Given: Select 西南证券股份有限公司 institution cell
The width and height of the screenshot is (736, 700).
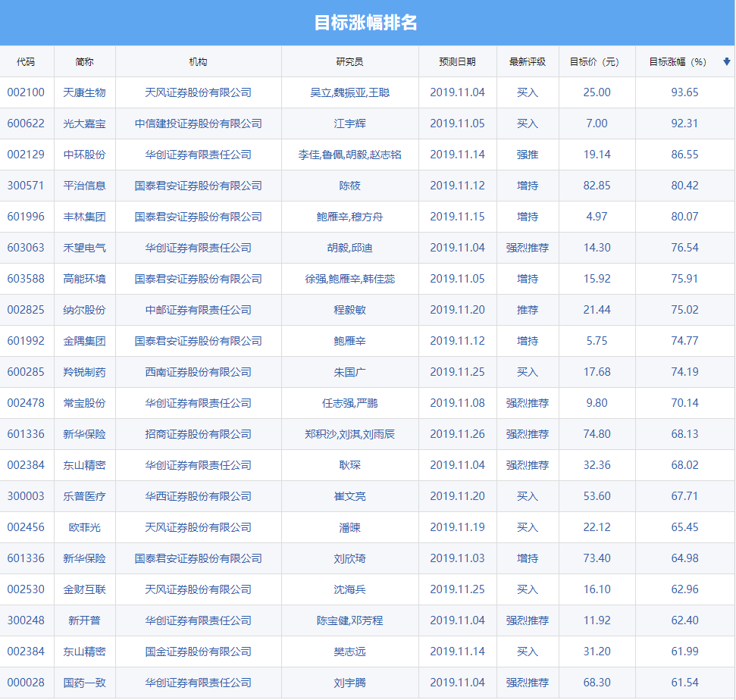Looking at the screenshot, I should [198, 371].
